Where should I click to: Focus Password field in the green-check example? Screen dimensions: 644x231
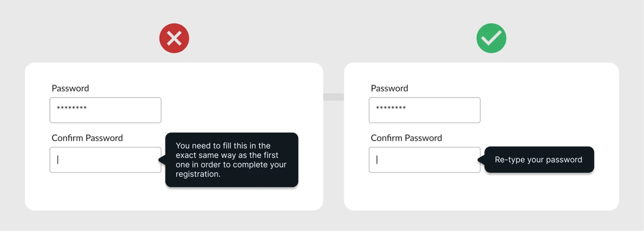click(x=424, y=110)
